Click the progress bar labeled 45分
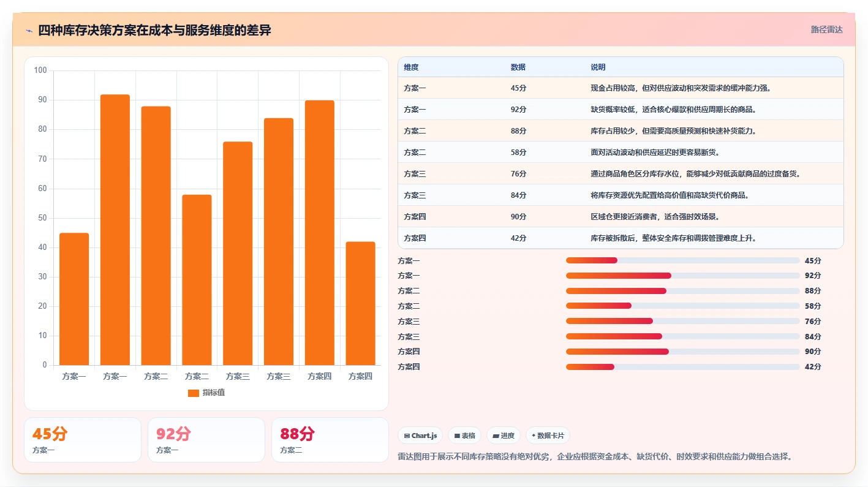The width and height of the screenshot is (868, 487). coord(683,260)
